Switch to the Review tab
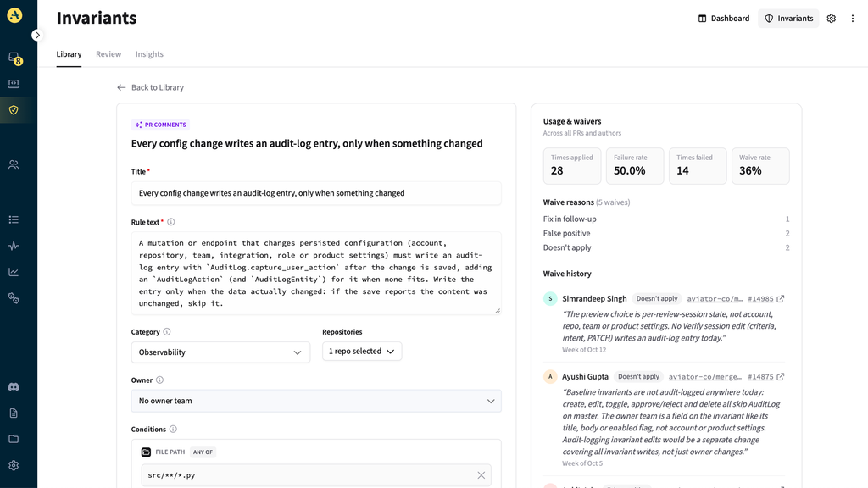Image resolution: width=868 pixels, height=488 pixels. coord(108,54)
